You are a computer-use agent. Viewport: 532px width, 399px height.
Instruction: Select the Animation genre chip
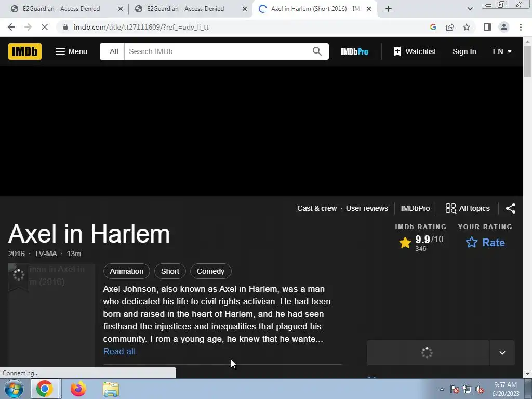[x=127, y=271]
